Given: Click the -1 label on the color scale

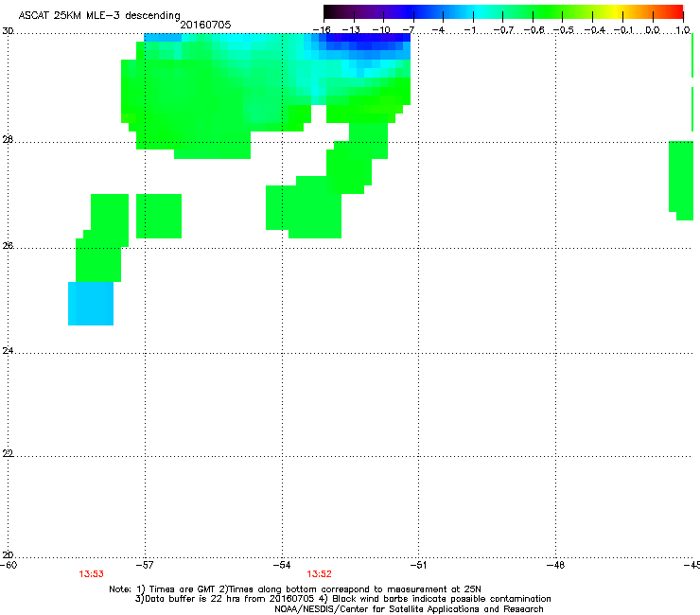Looking at the screenshot, I should [469, 30].
